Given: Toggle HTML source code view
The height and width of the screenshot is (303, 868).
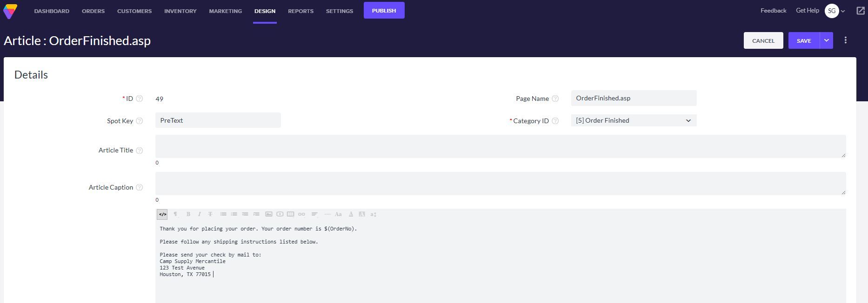Looking at the screenshot, I should (162, 214).
